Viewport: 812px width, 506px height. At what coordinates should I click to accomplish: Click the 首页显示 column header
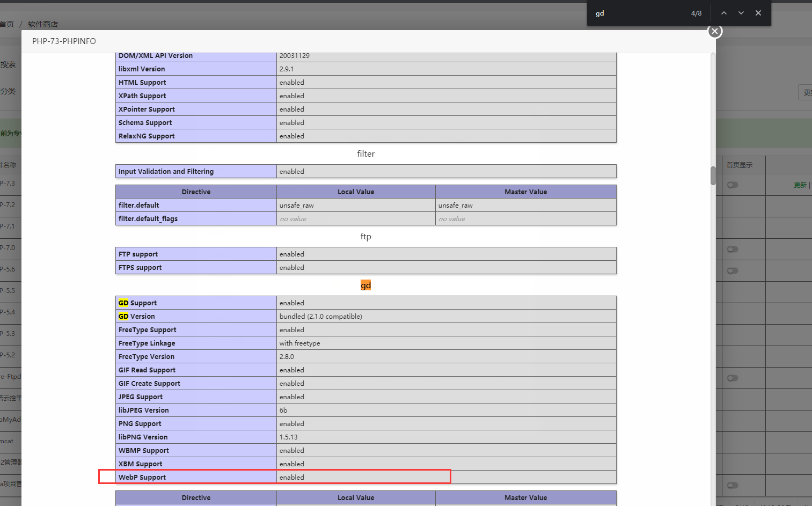(x=740, y=165)
